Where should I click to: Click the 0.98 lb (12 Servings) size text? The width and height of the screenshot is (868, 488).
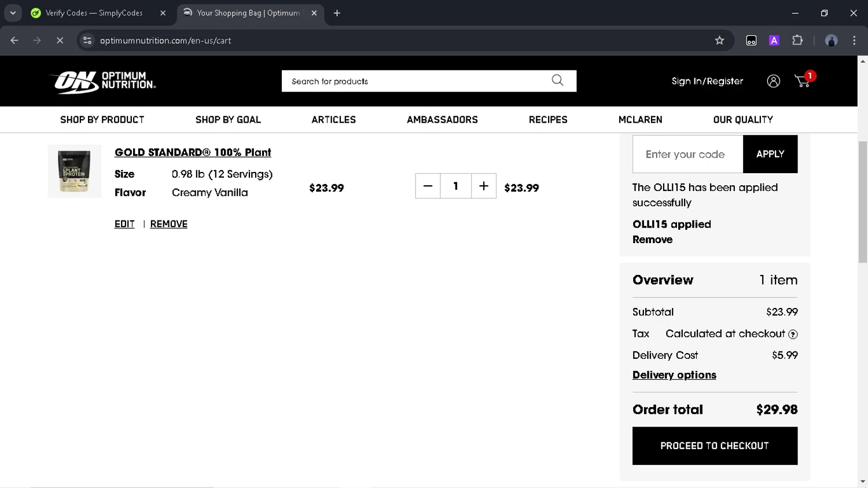click(222, 174)
